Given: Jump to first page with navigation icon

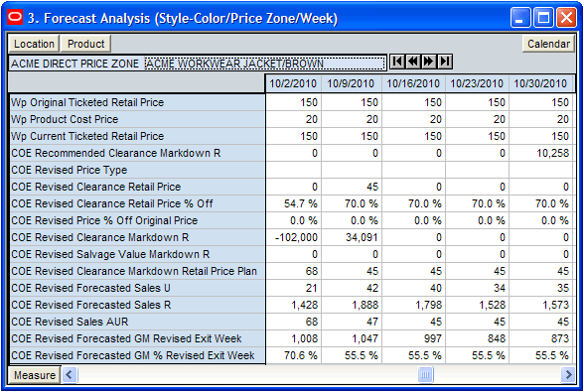Looking at the screenshot, I should click(397, 62).
